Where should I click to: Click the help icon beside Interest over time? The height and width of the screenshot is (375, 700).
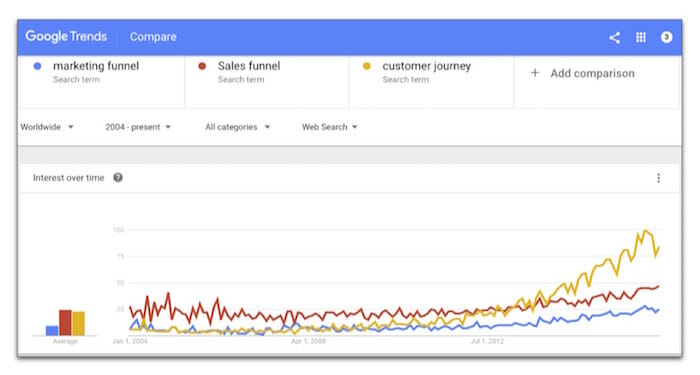(118, 178)
